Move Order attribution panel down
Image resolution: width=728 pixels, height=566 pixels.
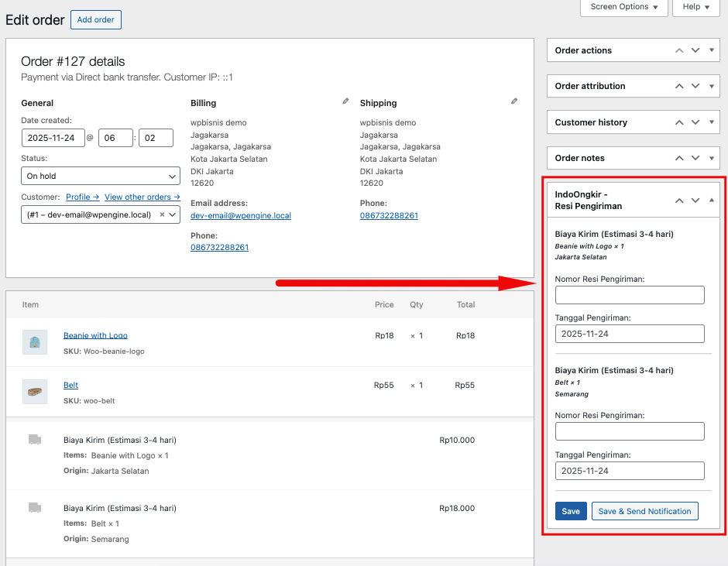[x=695, y=86]
